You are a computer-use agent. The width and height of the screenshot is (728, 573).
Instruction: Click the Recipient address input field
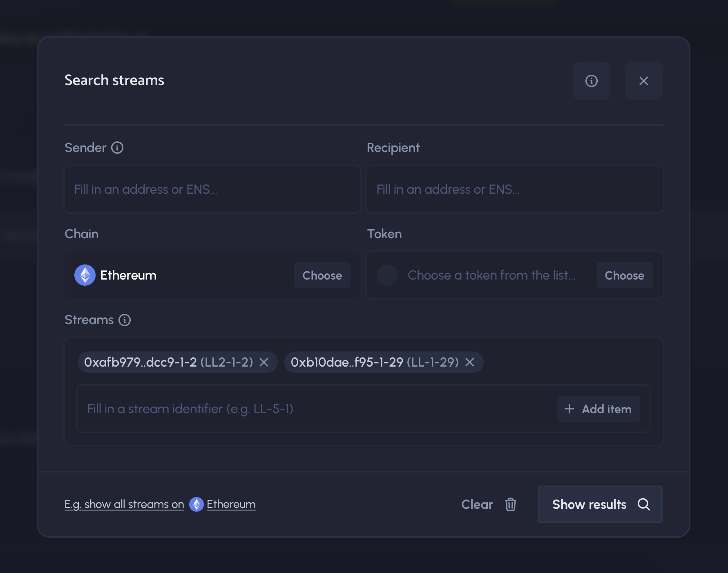pyautogui.click(x=514, y=189)
